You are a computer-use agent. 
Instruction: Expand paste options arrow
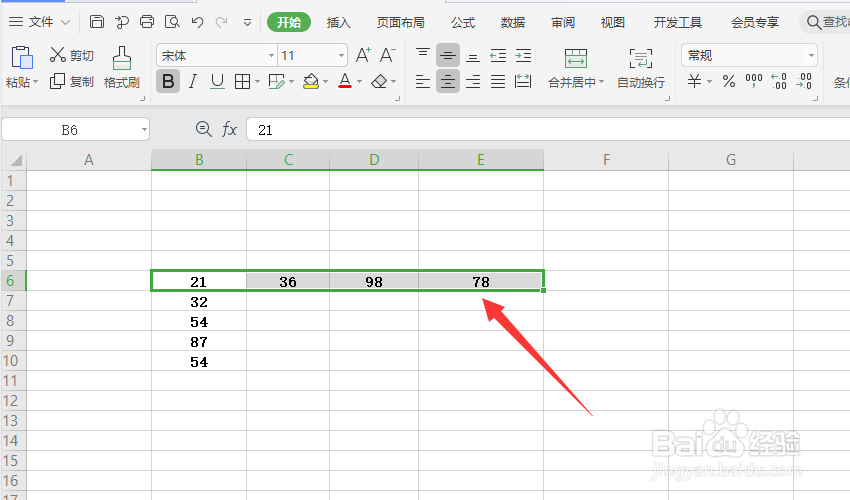(35, 82)
